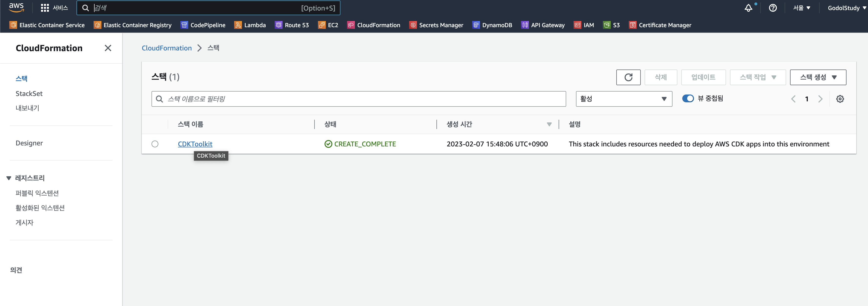This screenshot has width=868, height=306.
Task: Open the CDKToolkit stack link
Action: click(x=195, y=144)
